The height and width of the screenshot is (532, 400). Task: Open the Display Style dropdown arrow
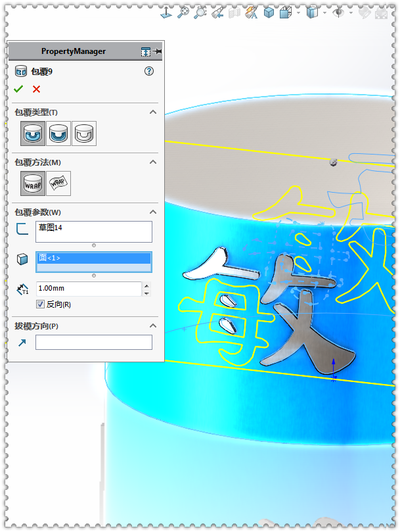324,13
